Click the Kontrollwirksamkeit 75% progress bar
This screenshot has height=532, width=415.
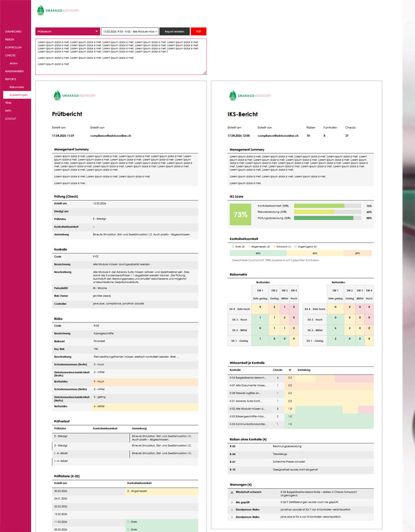click(327, 205)
